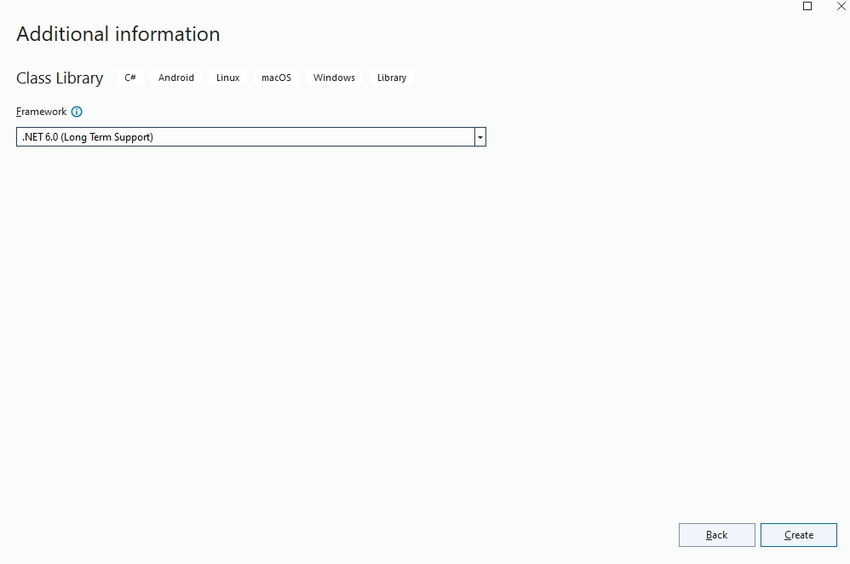This screenshot has height=564, width=850.
Task: Select the .NET 6.0 framework combo box
Action: pyautogui.click(x=251, y=137)
